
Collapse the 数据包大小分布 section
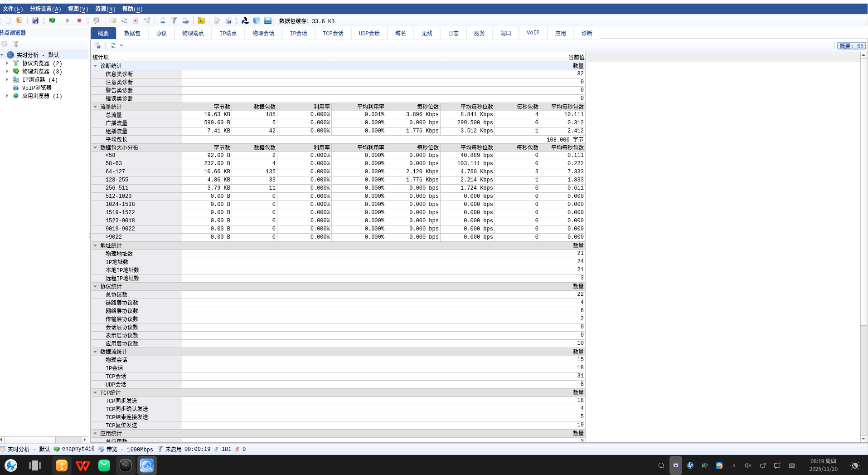pos(95,147)
